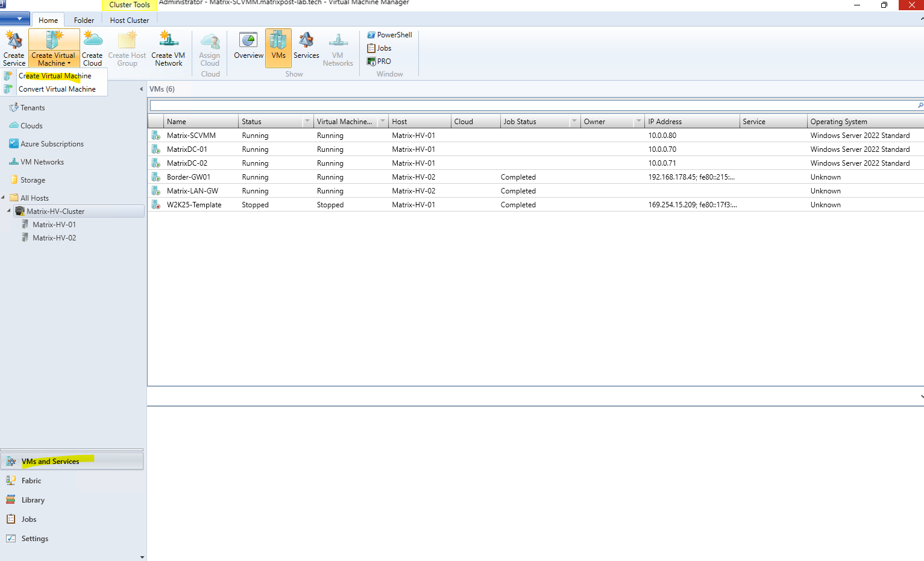Open the Host Cluster ribbon tab

130,20
